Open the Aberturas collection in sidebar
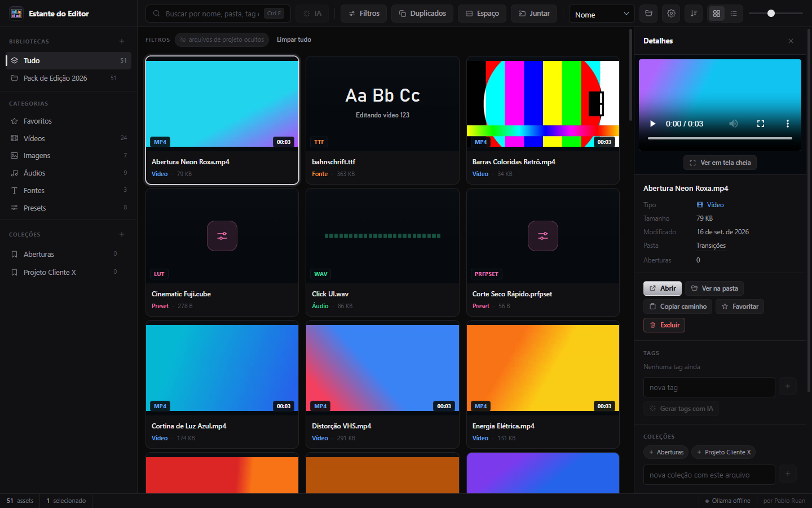This screenshot has height=508, width=812. [x=69, y=255]
